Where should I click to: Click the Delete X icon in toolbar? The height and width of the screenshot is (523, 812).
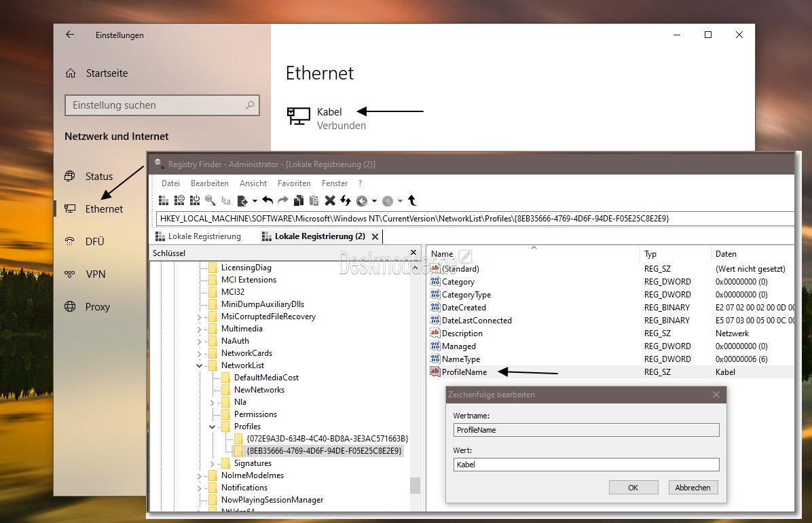click(x=330, y=200)
